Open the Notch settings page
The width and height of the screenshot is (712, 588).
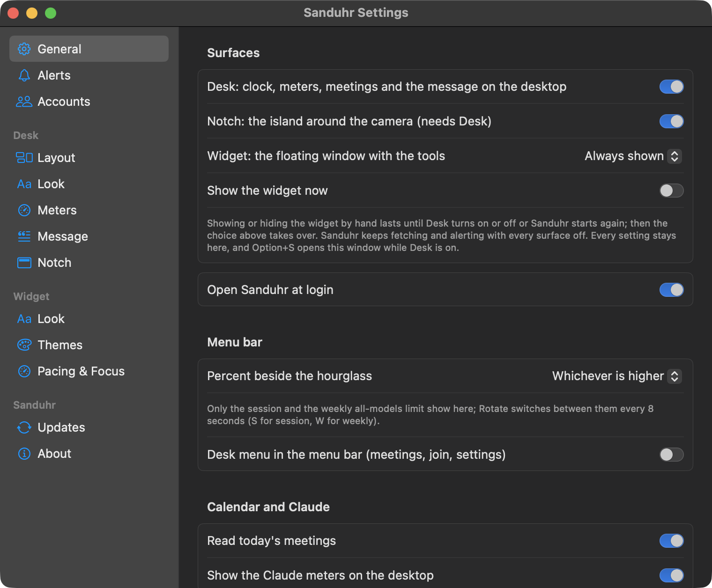coord(89,262)
